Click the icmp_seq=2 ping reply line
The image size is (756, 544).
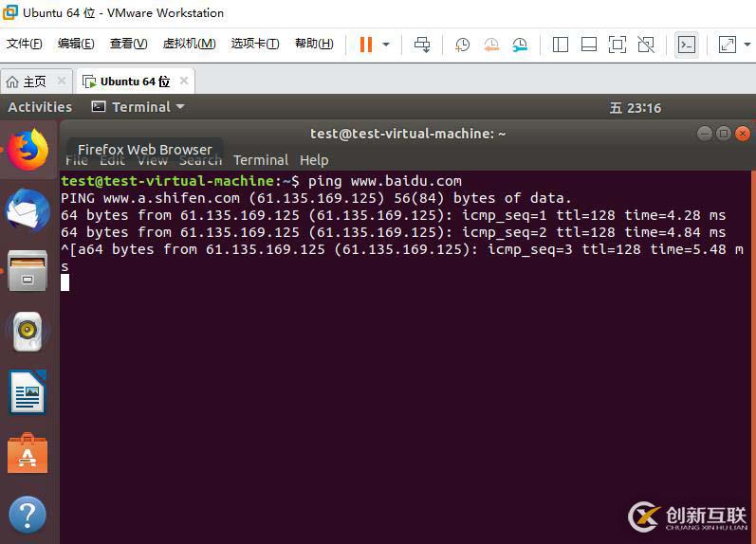tap(393, 232)
